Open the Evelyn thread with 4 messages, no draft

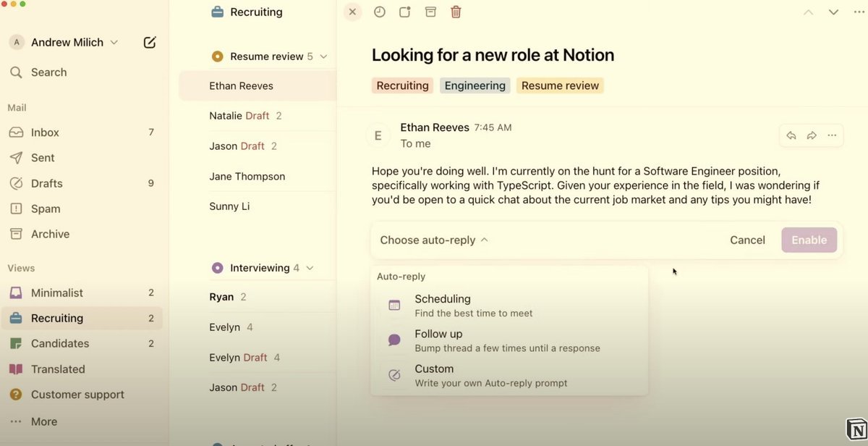[258, 327]
